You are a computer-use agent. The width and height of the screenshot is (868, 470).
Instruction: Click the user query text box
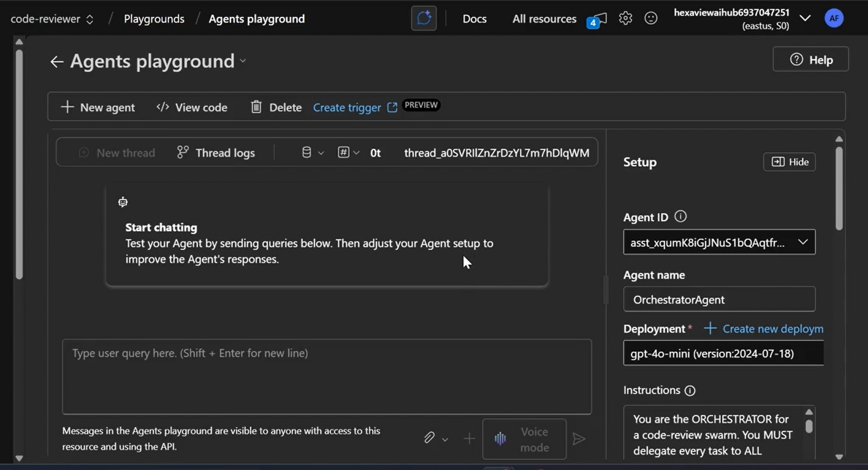coord(327,377)
